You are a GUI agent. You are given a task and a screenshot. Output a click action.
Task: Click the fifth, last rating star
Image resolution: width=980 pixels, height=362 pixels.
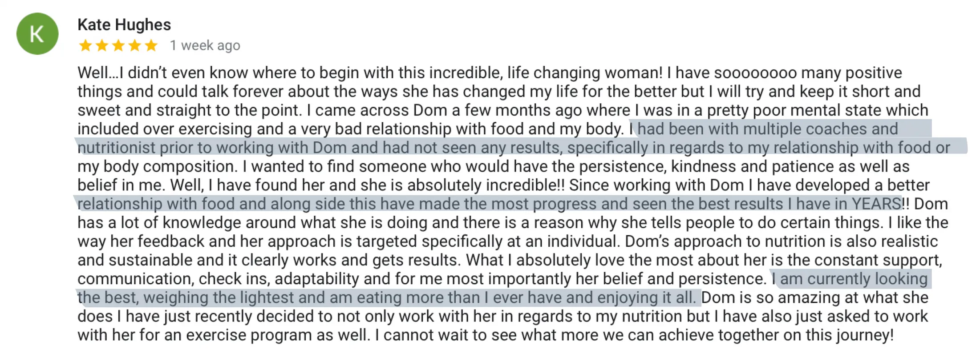[x=151, y=45]
